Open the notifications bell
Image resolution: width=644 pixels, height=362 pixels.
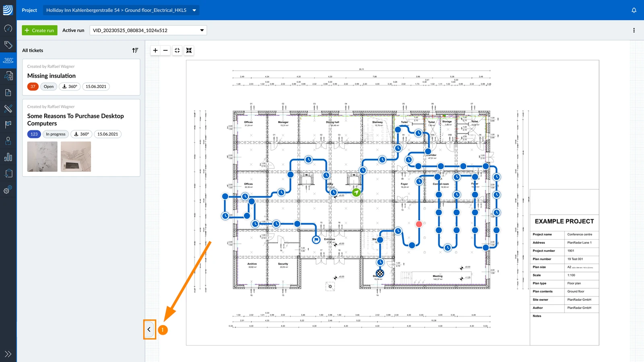[x=634, y=10]
